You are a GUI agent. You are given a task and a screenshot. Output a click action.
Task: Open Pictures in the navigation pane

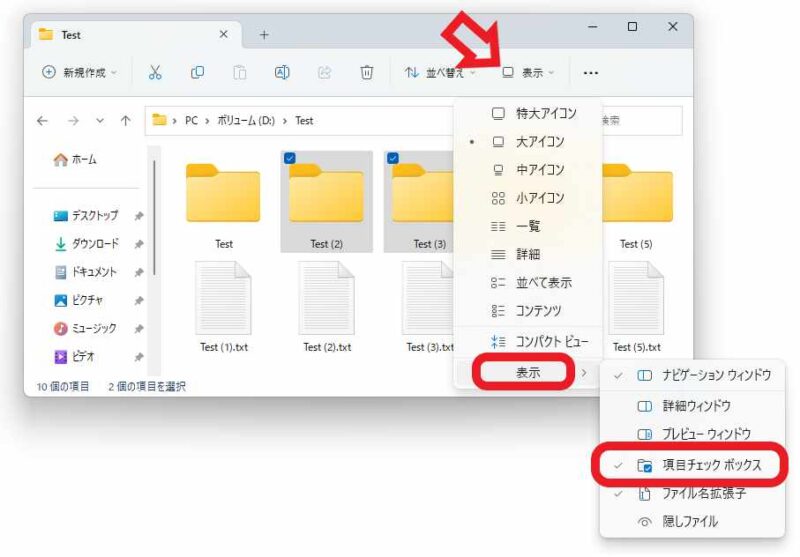tap(79, 300)
